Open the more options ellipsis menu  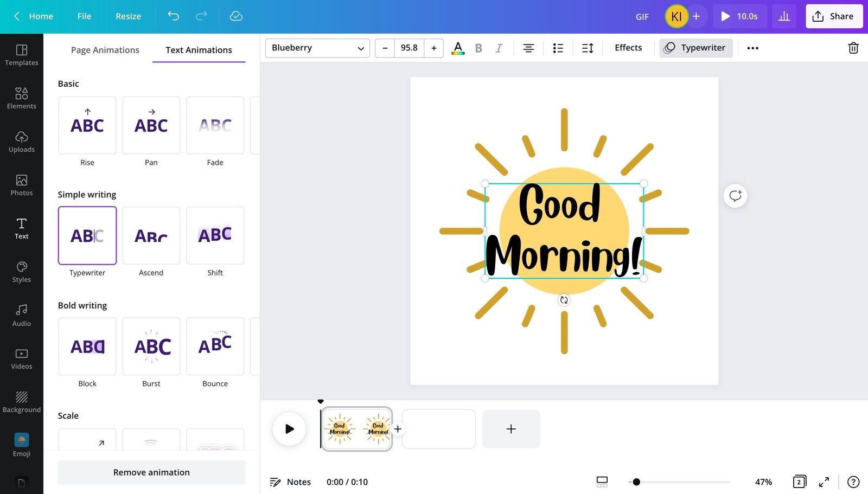752,48
